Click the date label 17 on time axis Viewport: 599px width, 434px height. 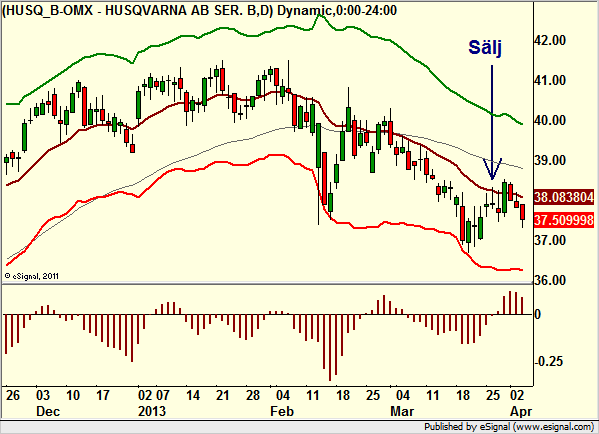[102, 395]
